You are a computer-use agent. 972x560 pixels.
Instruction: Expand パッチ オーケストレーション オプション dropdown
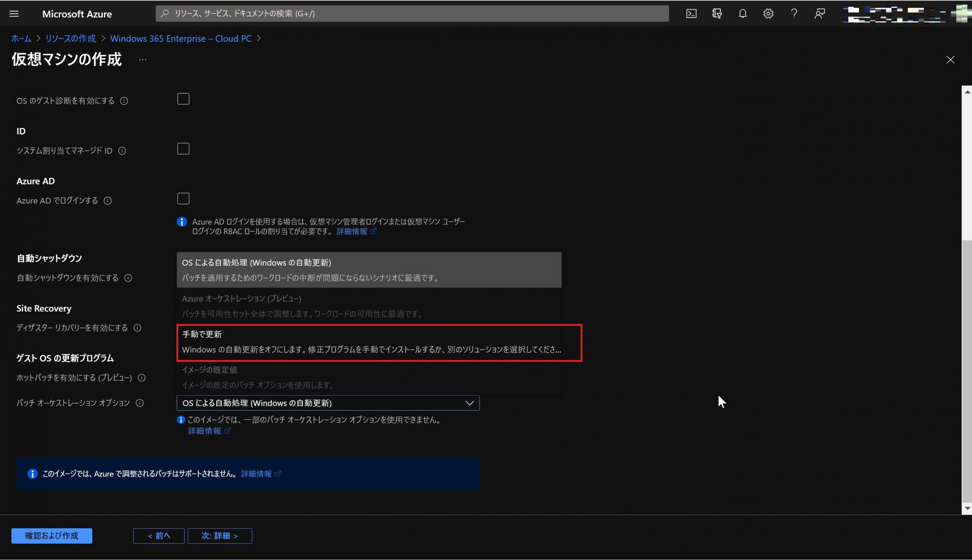(328, 403)
